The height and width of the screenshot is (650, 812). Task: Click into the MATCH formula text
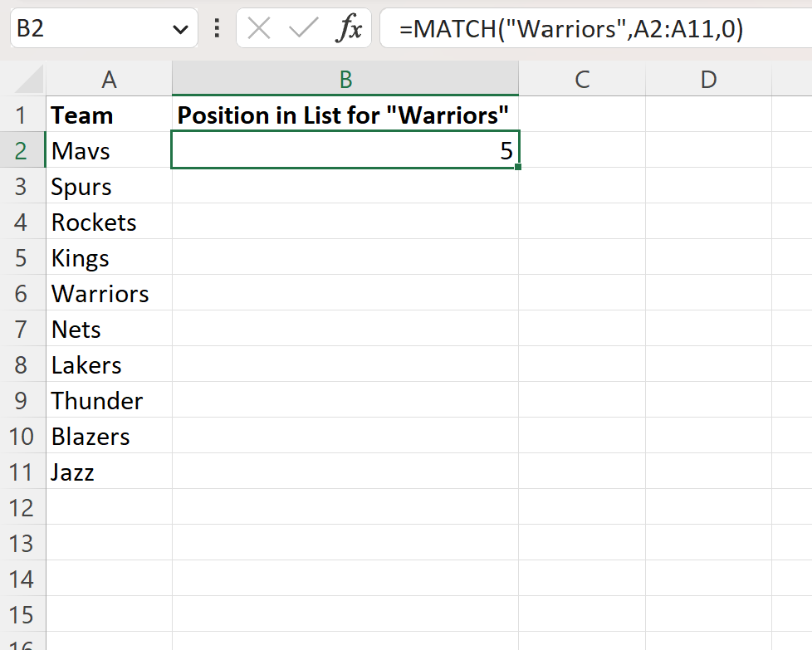point(571,30)
